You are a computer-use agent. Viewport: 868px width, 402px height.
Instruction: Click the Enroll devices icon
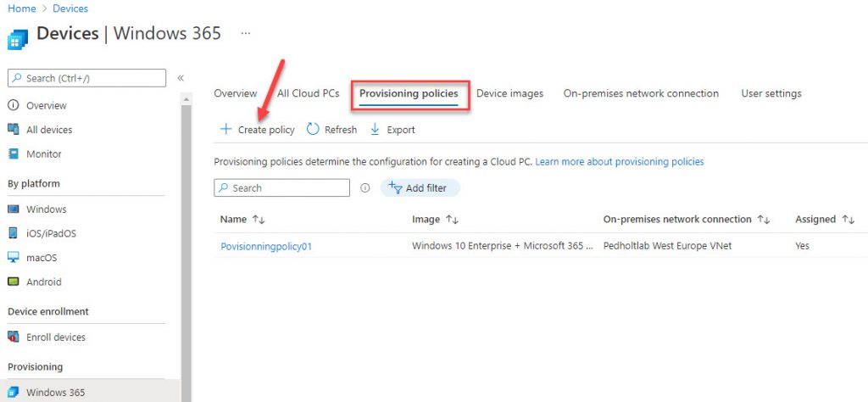[x=14, y=338]
